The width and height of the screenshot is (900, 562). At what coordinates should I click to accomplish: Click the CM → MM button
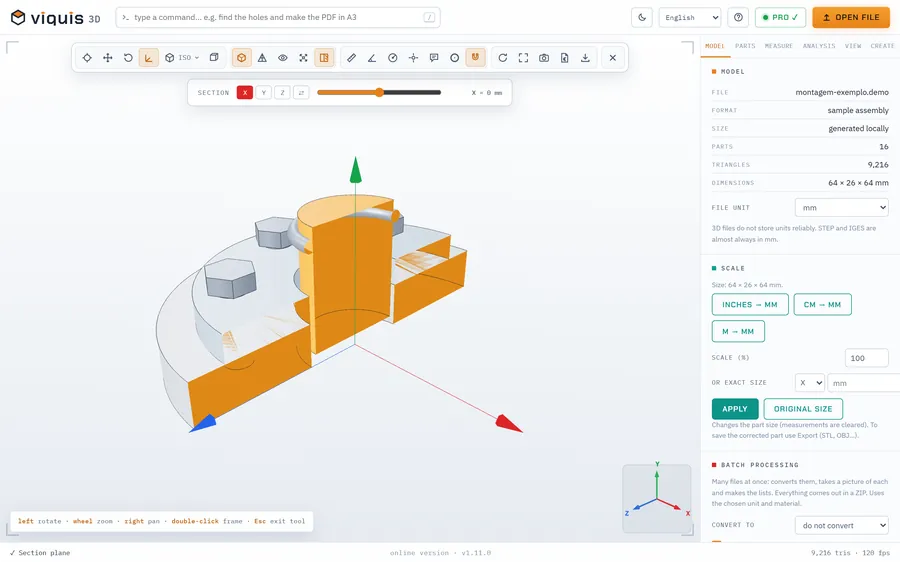(823, 304)
